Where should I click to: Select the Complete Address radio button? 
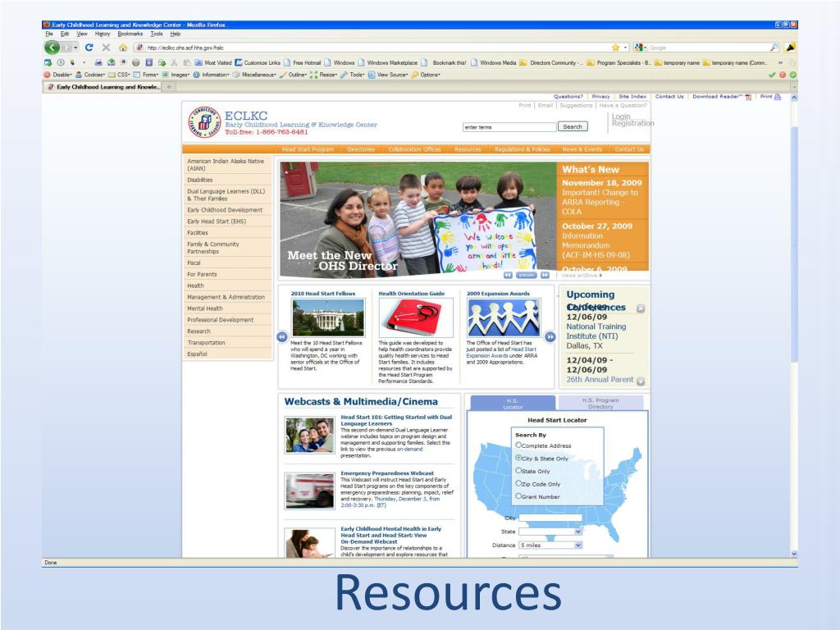(518, 445)
